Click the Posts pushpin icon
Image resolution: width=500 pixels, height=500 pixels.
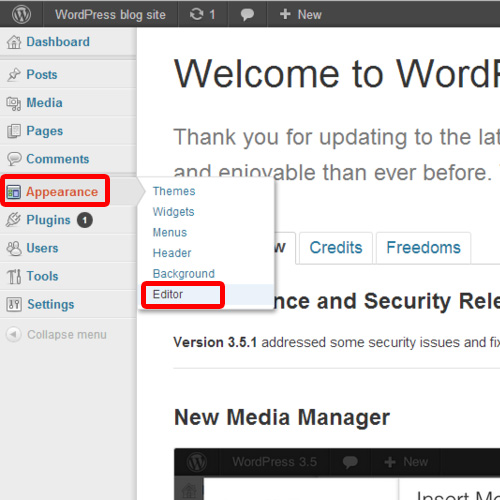coord(14,75)
